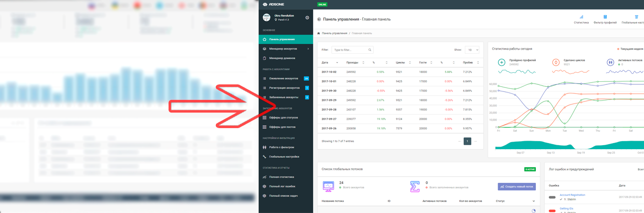Click the 239377 Проходы value
Screen dimensions: 644x213
click(x=351, y=119)
